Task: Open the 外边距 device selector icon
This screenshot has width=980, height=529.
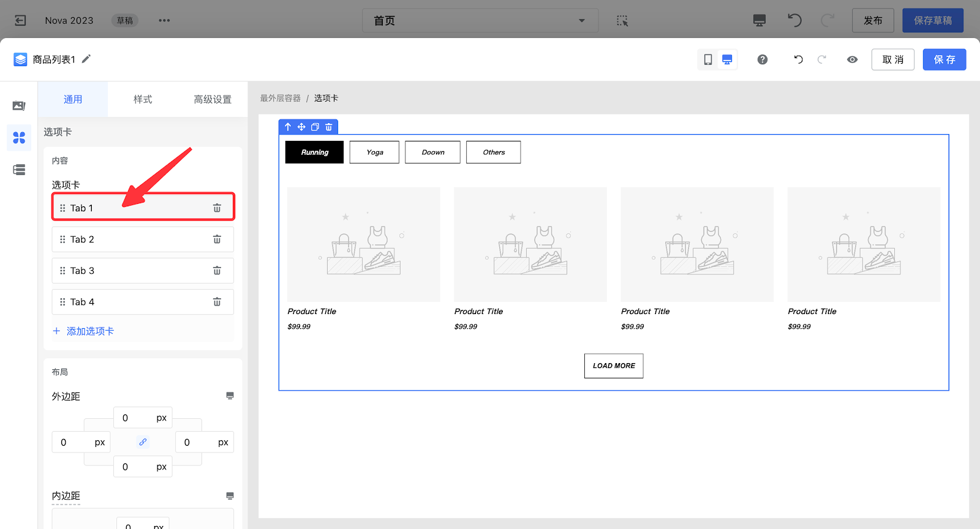Action: [230, 396]
